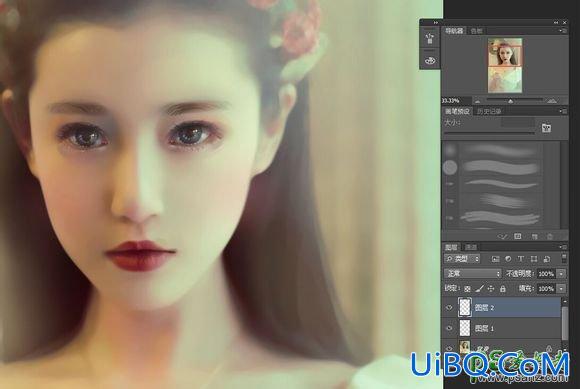Switch to the 图层 (Layers) tab
Screen dimensions: 580x389
click(x=451, y=247)
